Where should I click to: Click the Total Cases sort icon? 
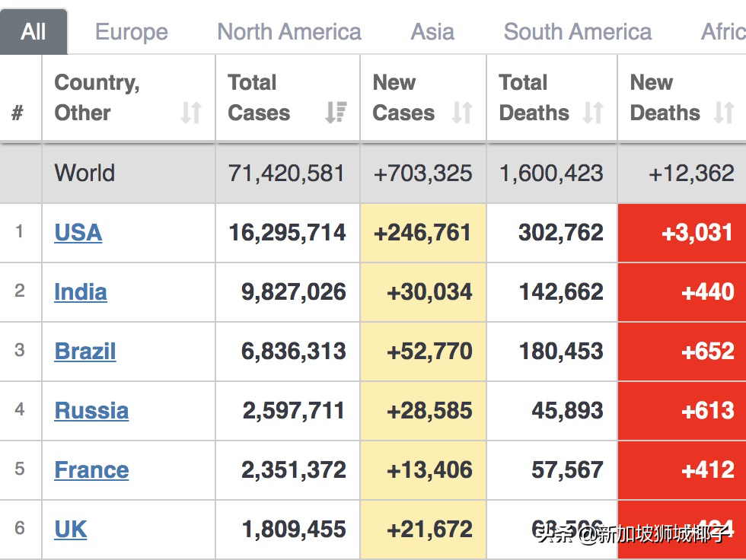(x=336, y=113)
